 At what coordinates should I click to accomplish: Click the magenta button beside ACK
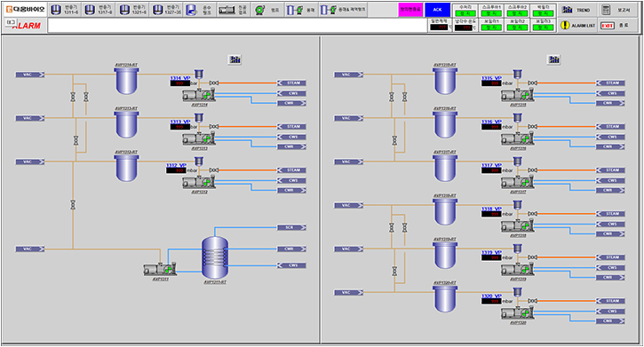pos(410,10)
